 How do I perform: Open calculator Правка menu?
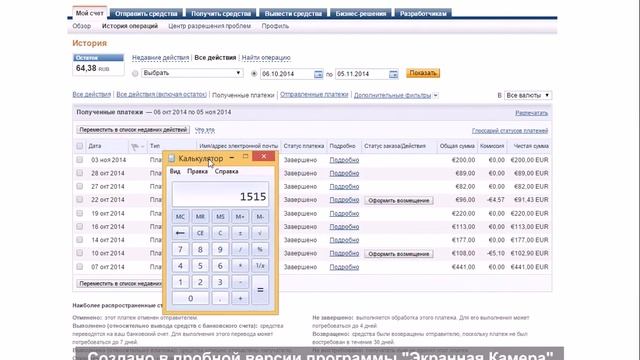tap(198, 171)
